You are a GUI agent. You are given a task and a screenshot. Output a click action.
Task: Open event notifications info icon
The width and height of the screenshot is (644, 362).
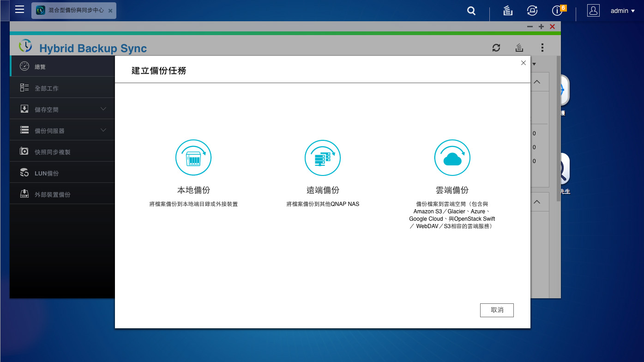558,11
